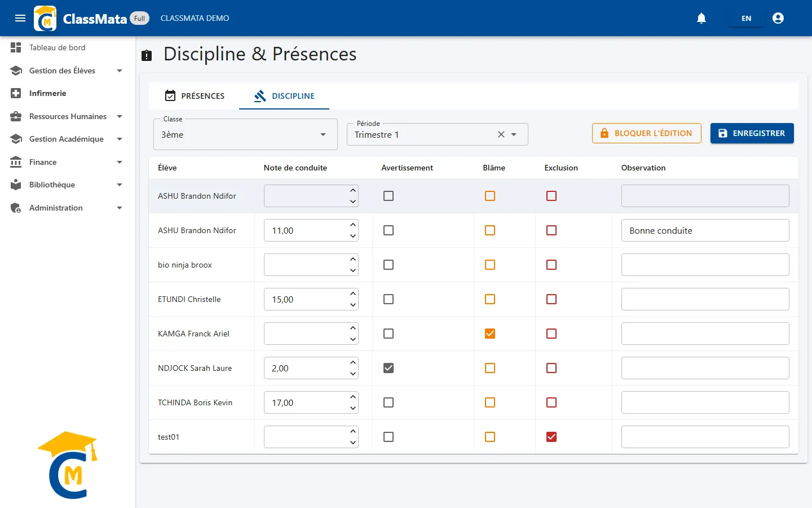This screenshot has width=812, height=508.
Task: Click the Finance bank building icon
Action: pos(16,162)
